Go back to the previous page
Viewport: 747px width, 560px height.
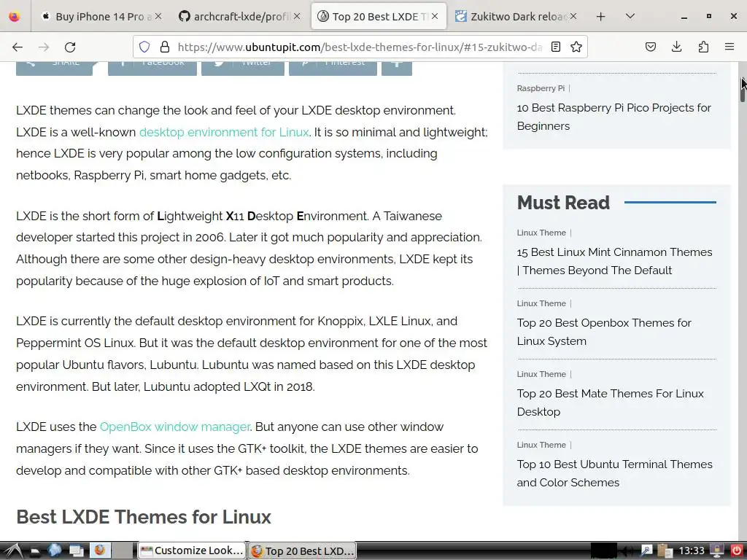(18, 47)
